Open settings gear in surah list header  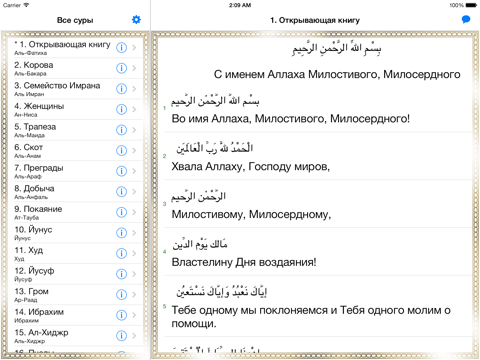pos(136,20)
